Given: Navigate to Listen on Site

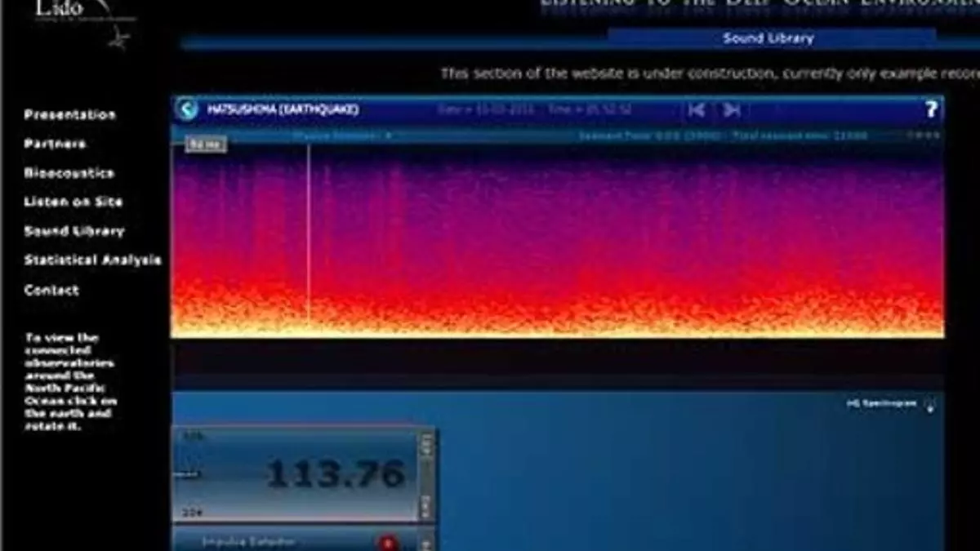Looking at the screenshot, I should click(73, 202).
